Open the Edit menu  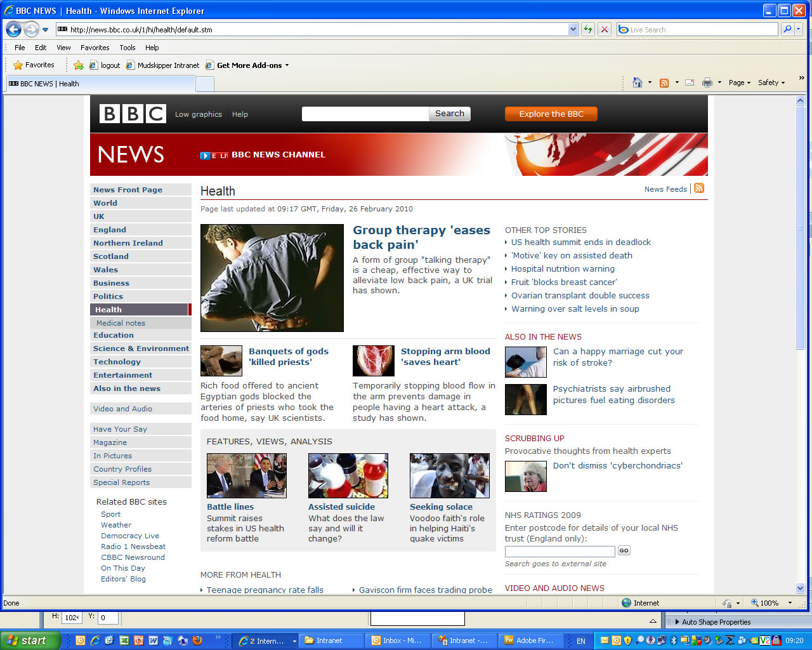[41, 48]
